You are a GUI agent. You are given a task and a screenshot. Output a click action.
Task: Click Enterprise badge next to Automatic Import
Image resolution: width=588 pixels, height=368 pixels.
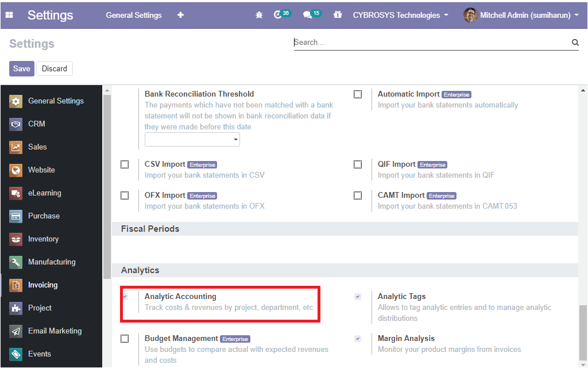click(457, 95)
